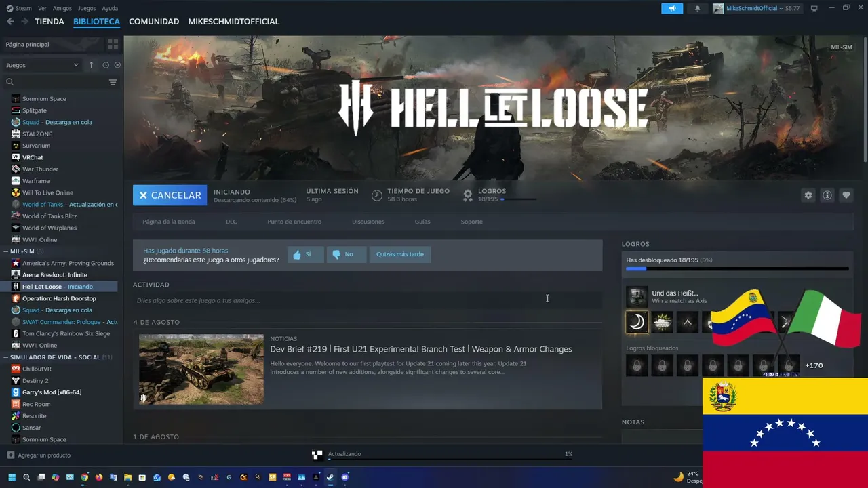Screen dimensions: 868x488
Task: Open the Guías tab
Action: 422,222
